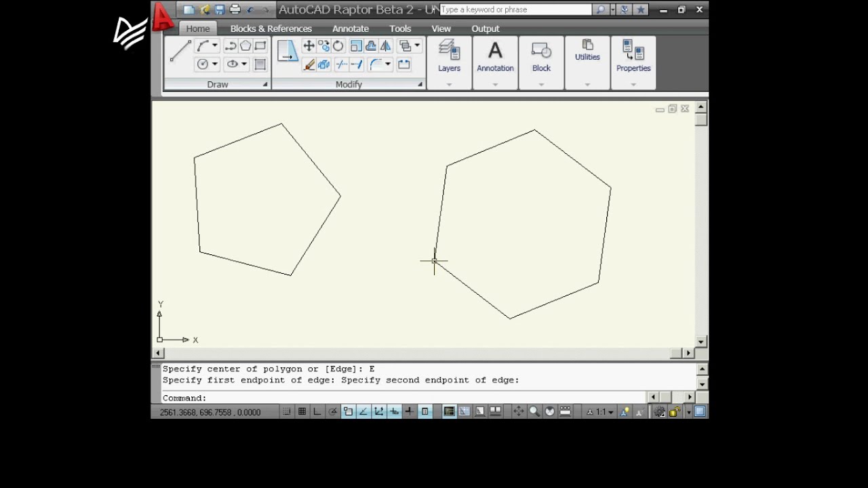Click the search binoculars button
Viewport: 868px width, 488px height.
pyautogui.click(x=600, y=9)
